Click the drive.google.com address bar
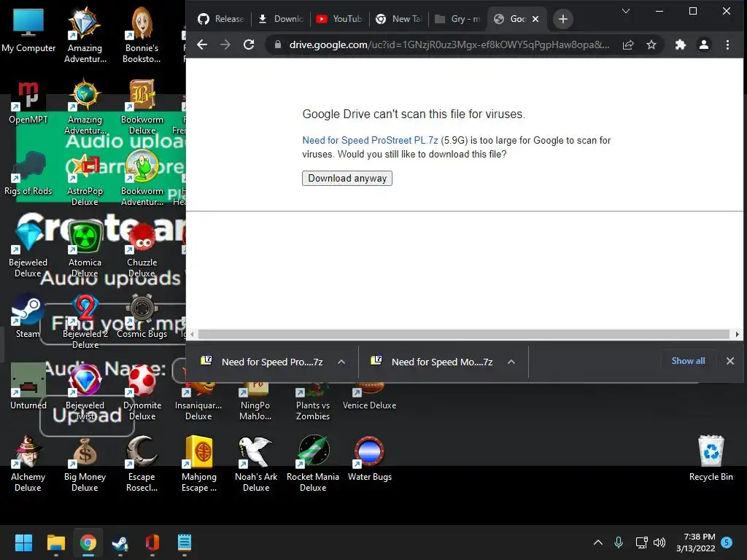The height and width of the screenshot is (560, 747). pyautogui.click(x=449, y=44)
